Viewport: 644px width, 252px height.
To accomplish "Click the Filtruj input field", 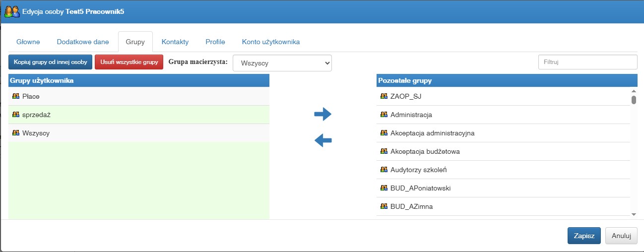I will click(x=588, y=62).
